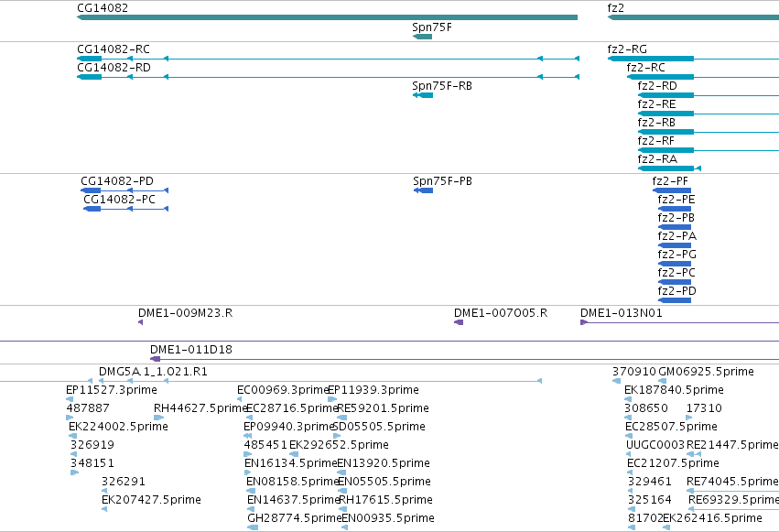Click the fz2-RB transcript label

point(656,123)
